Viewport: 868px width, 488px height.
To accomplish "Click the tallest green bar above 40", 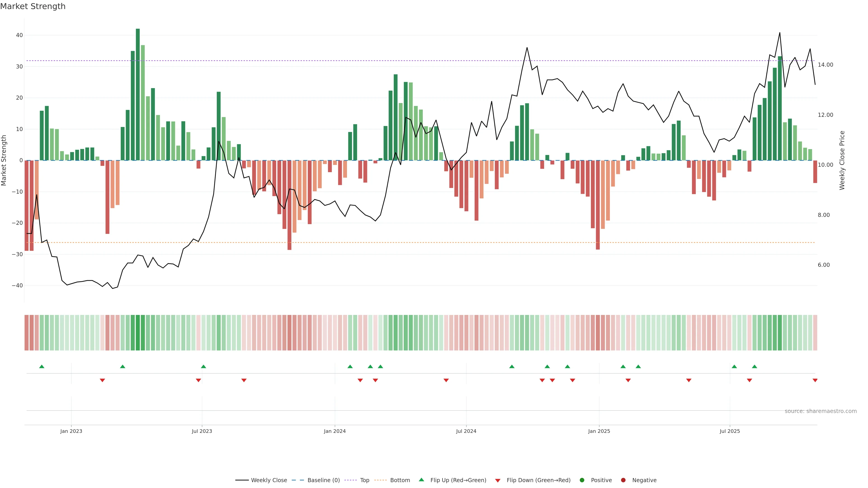I will click(x=138, y=94).
